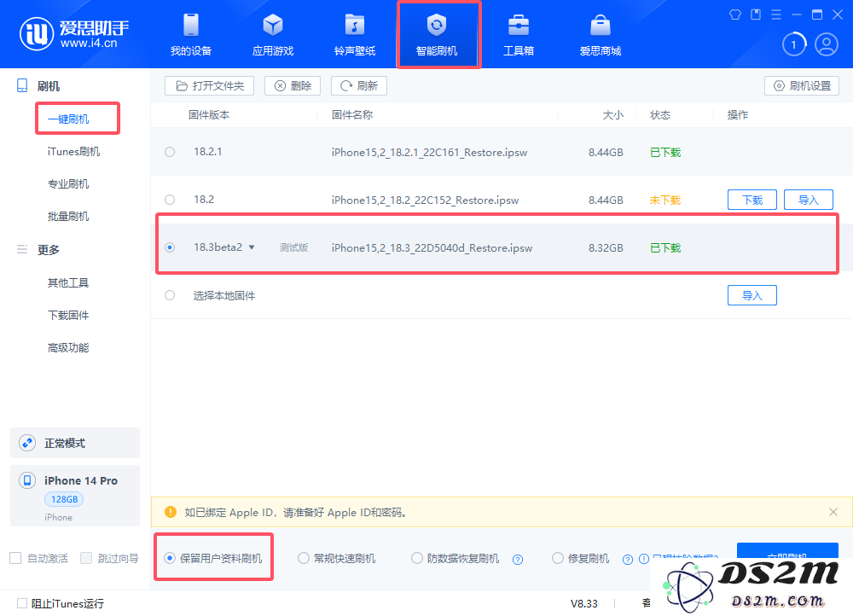This screenshot has height=616, width=853.
Task: Open 其他工具 in sidebar
Action: click(68, 283)
